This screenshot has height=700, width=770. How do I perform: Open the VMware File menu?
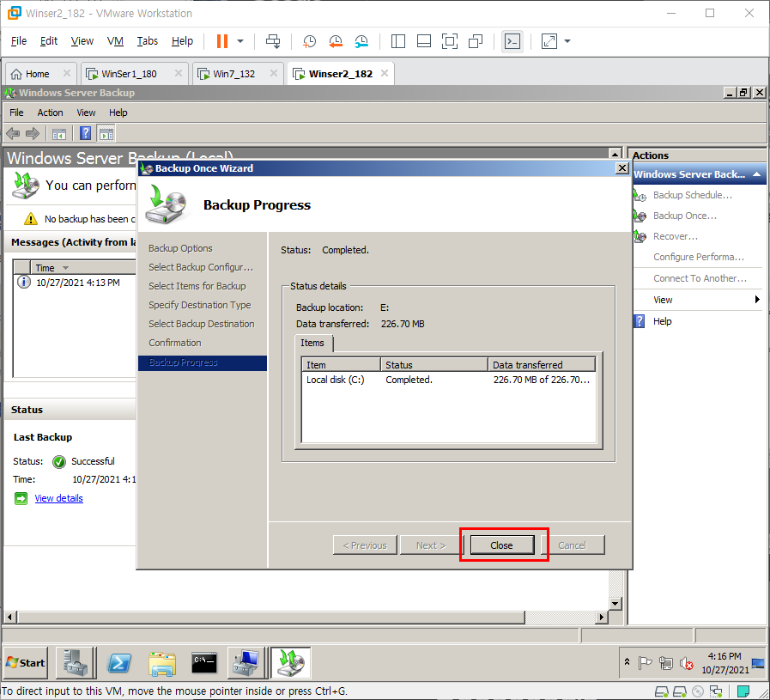(x=19, y=40)
